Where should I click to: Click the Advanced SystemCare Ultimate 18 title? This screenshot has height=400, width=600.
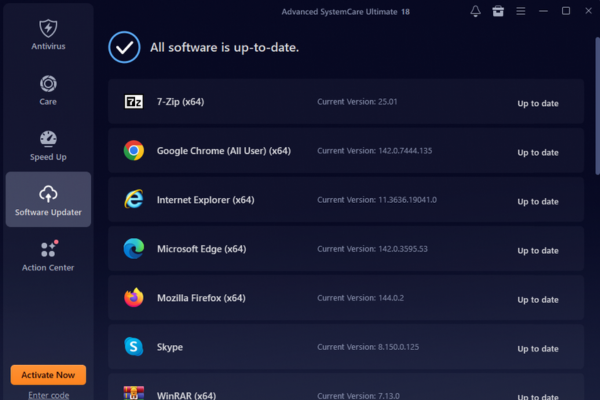[346, 12]
